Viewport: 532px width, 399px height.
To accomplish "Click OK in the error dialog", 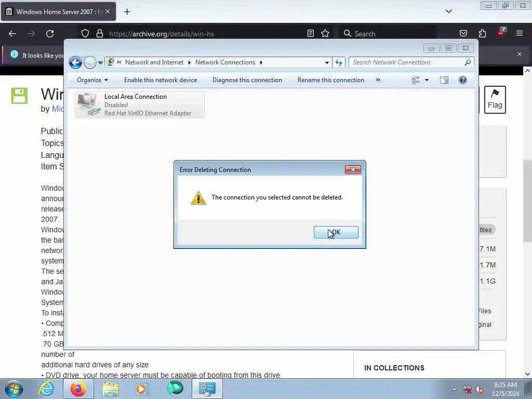I will tap(336, 232).
